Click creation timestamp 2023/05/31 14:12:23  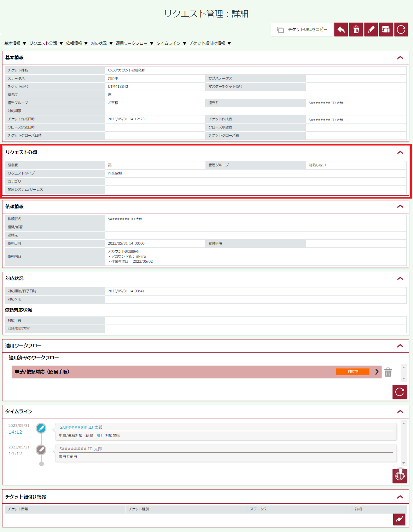tap(126, 119)
